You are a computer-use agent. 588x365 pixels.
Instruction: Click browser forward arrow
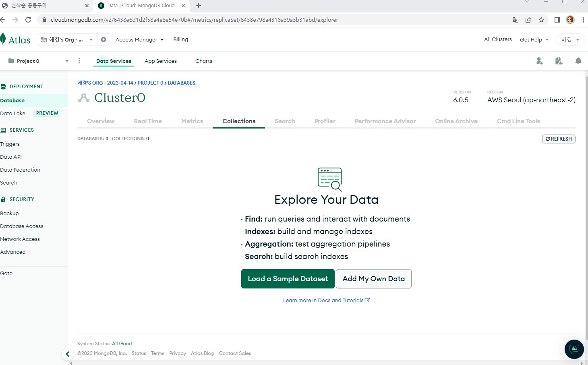point(15,20)
